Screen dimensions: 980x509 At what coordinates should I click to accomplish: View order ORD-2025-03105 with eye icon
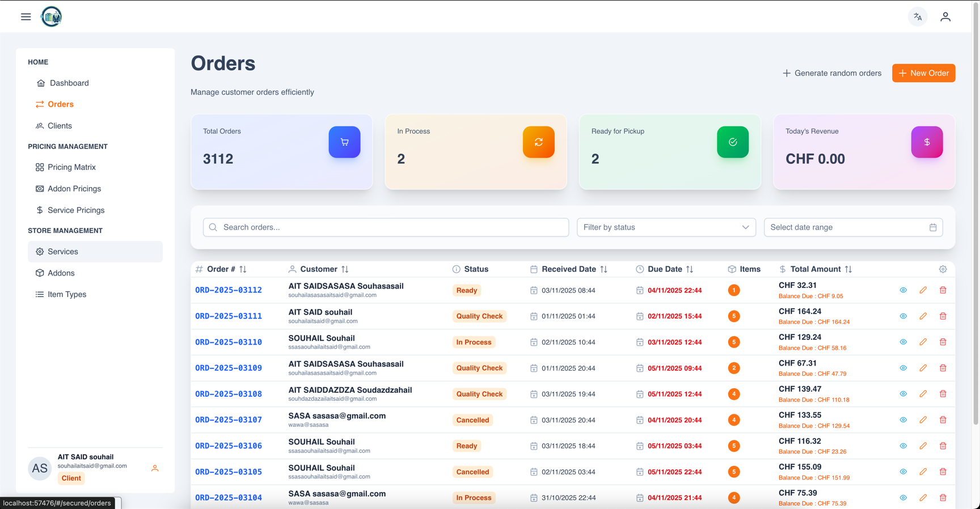coord(903,472)
